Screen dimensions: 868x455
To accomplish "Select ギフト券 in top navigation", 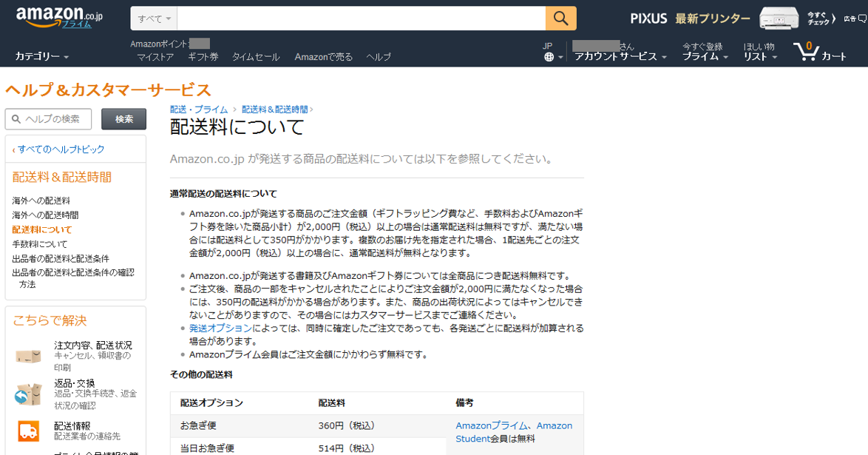I will [x=203, y=56].
